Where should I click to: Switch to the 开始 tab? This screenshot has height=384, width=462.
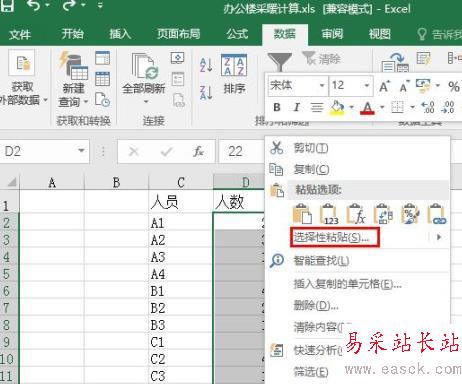click(72, 34)
